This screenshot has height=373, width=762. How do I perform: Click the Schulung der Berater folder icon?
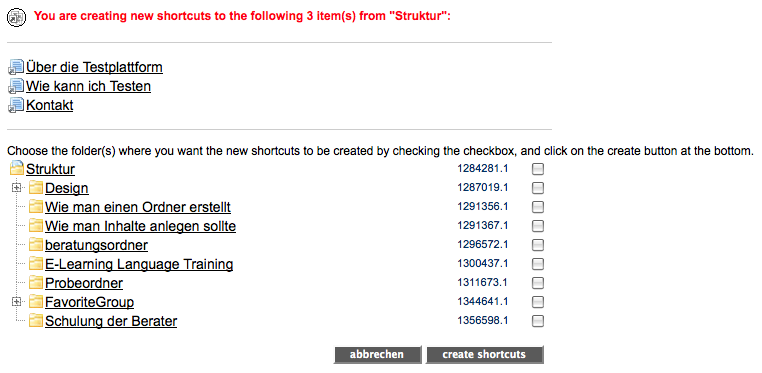(x=35, y=321)
